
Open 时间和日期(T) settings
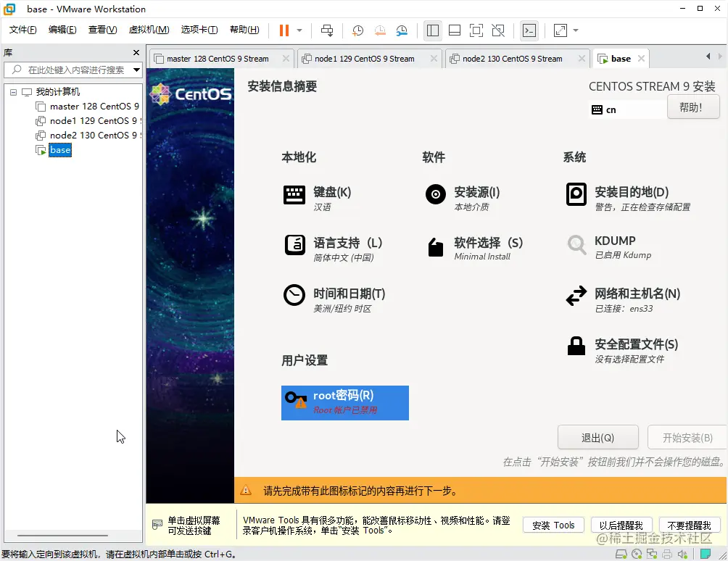[x=334, y=300]
